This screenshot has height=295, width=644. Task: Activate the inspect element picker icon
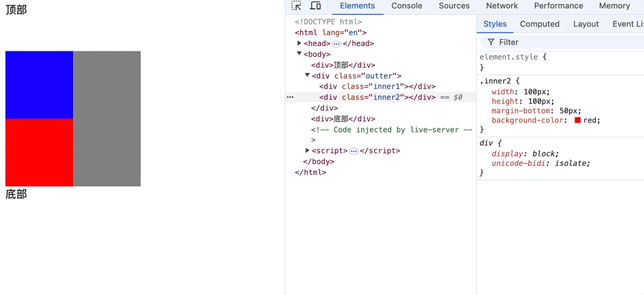296,6
